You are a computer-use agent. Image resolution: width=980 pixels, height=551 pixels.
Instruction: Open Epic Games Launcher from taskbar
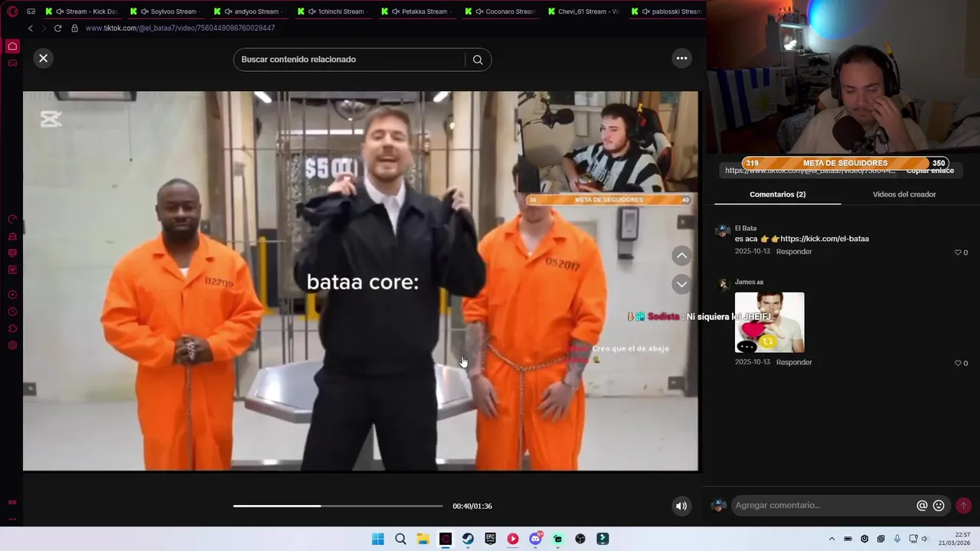click(490, 539)
